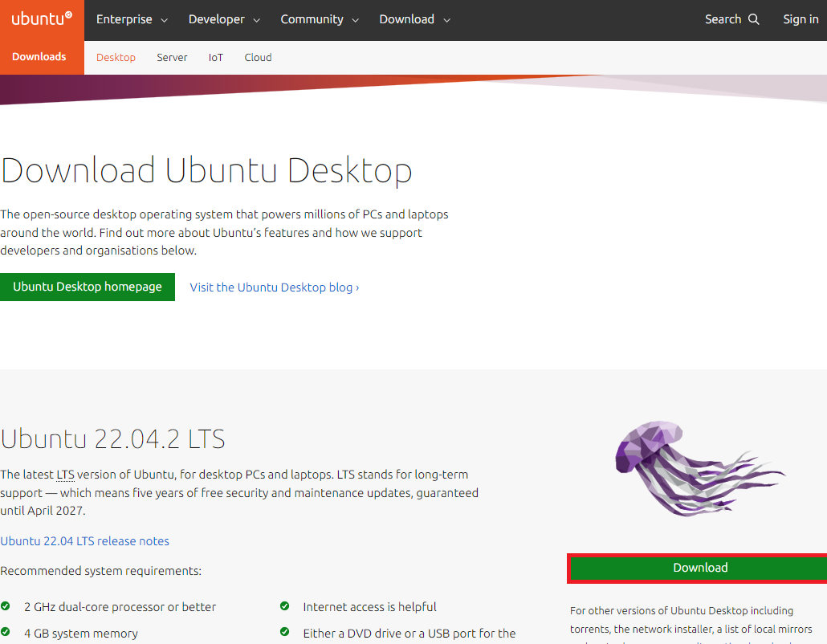This screenshot has width=827, height=644.
Task: Open the Enterprise menu
Action: tap(132, 19)
